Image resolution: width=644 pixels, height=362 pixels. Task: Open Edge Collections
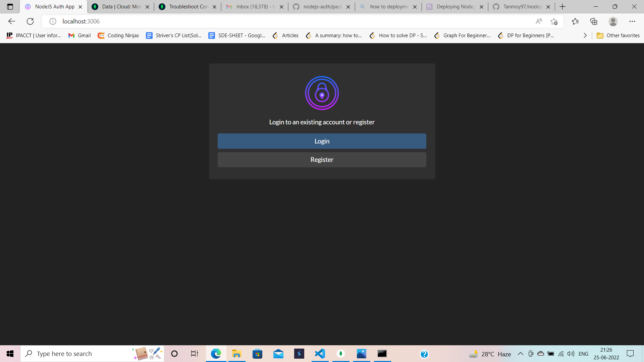point(594,21)
